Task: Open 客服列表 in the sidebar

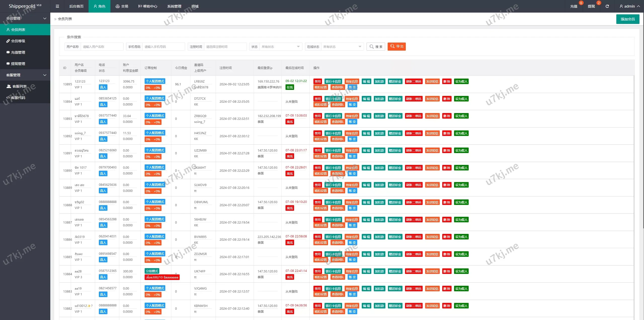Action: (x=19, y=86)
